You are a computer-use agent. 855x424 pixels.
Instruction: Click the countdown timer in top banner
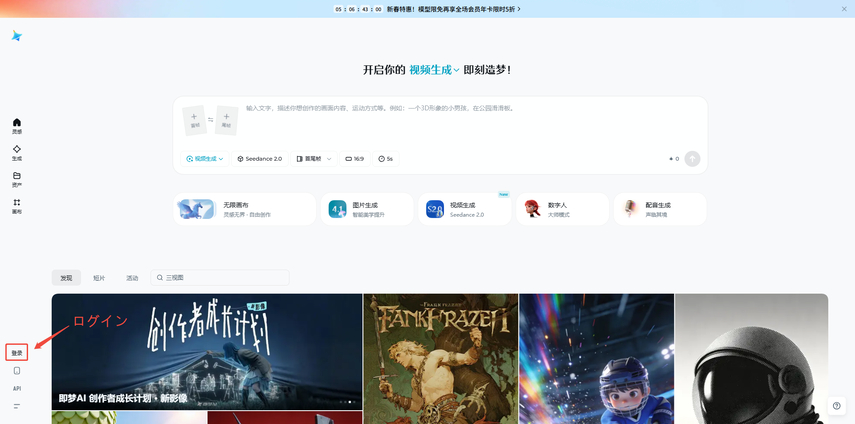[x=358, y=9]
